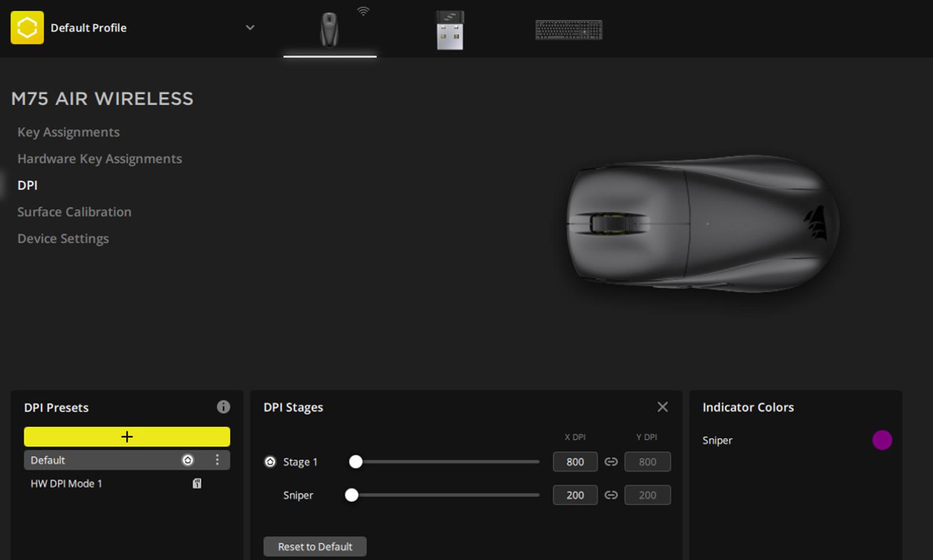Change the Sniper indicator color swatch

pos(882,440)
